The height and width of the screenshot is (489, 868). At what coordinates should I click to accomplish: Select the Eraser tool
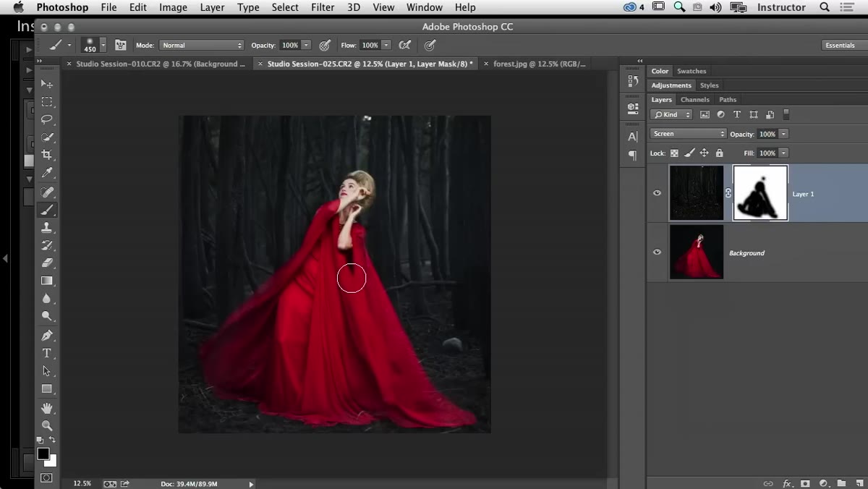(x=47, y=263)
